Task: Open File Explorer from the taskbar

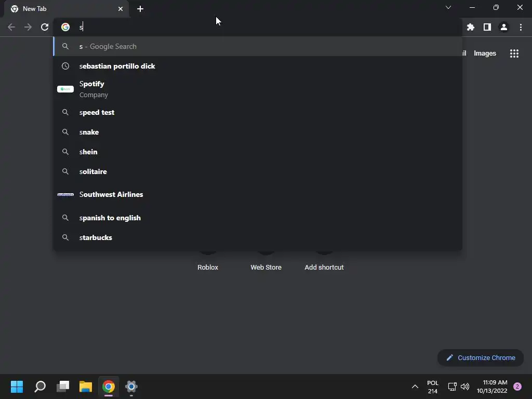Action: [x=86, y=387]
